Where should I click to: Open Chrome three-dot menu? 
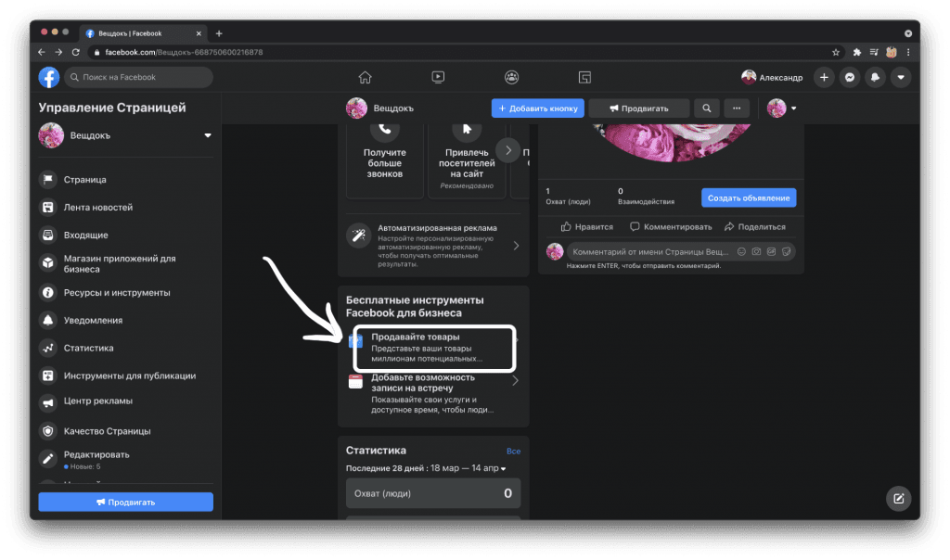908,52
